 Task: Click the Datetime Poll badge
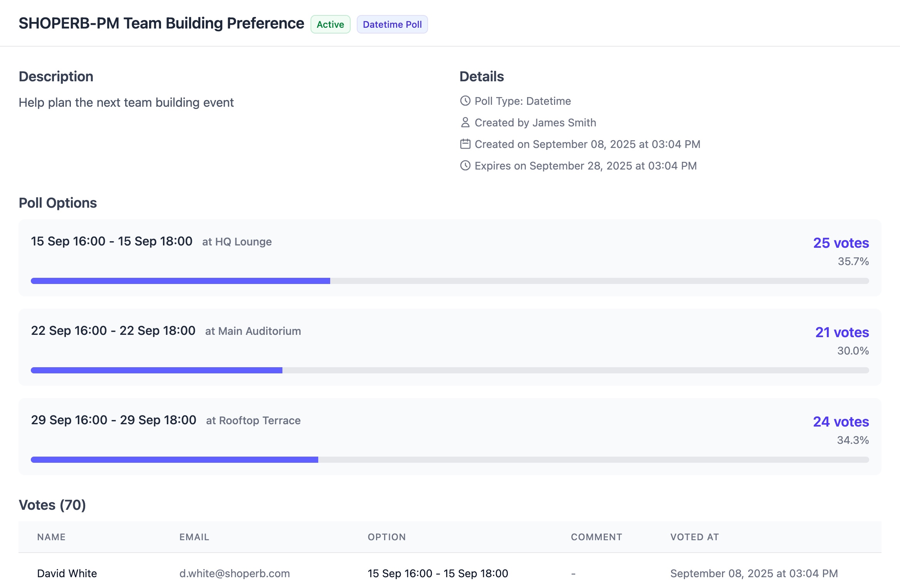392,24
